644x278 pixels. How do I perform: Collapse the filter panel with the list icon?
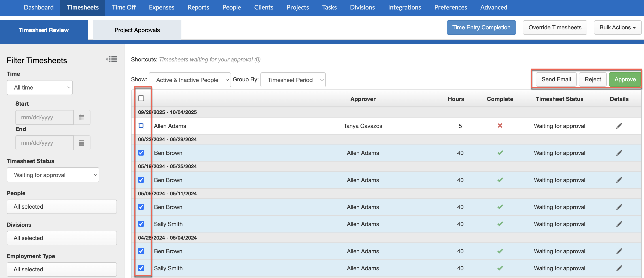click(x=111, y=59)
